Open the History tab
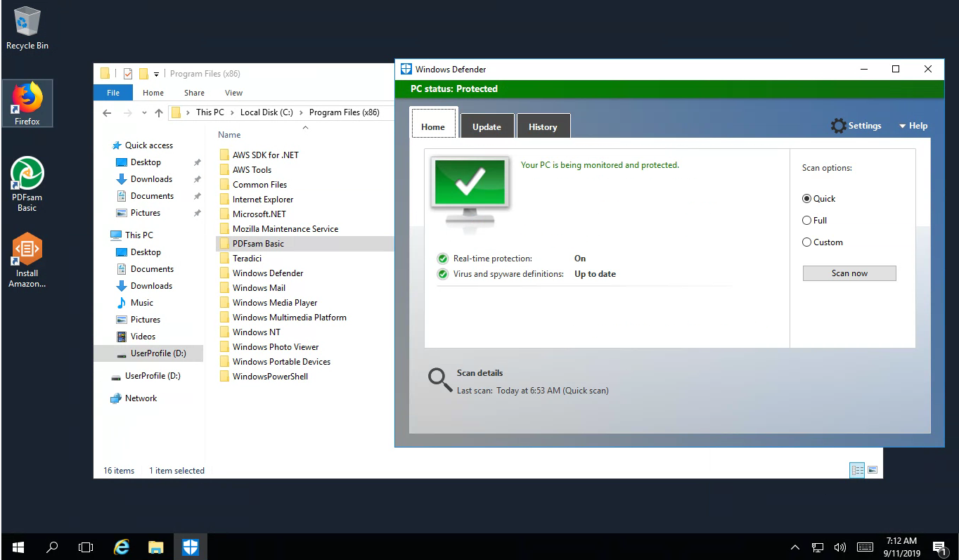Viewport: 959px width, 560px height. pyautogui.click(x=543, y=126)
